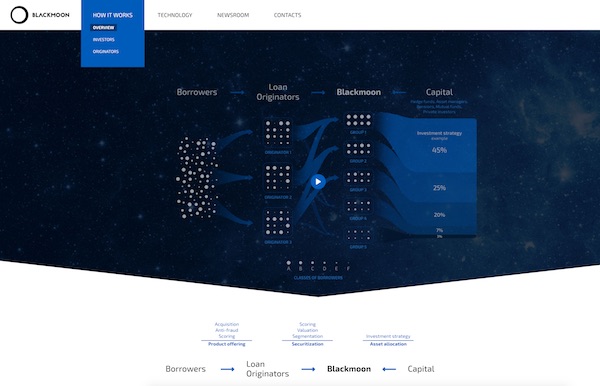Click the Product offering label

click(x=227, y=344)
